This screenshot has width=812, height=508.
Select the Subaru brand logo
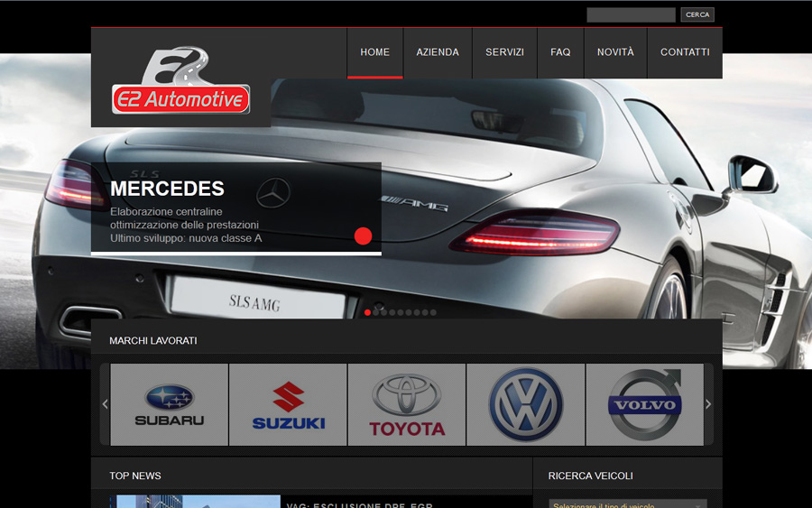pos(170,404)
